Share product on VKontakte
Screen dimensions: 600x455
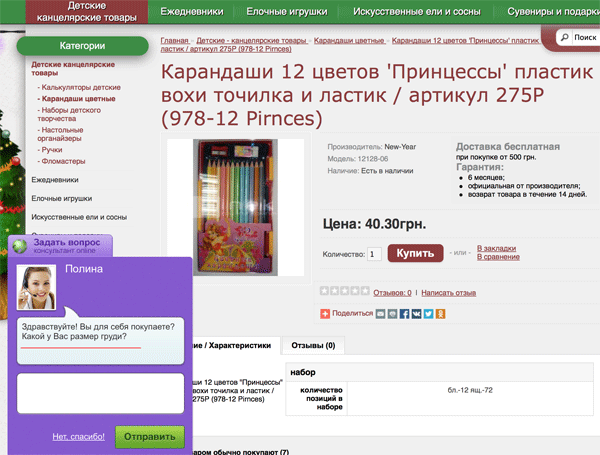point(417,313)
